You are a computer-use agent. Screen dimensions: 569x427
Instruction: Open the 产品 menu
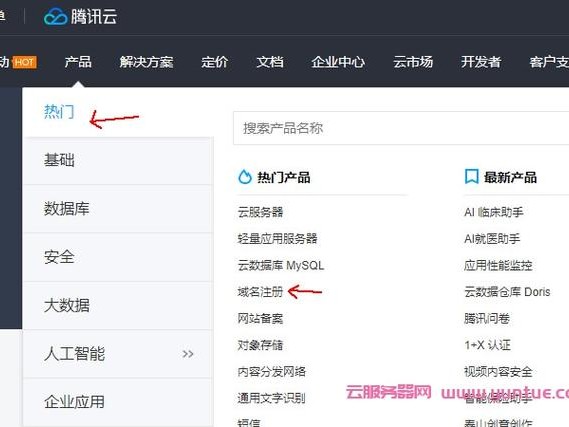point(78,62)
